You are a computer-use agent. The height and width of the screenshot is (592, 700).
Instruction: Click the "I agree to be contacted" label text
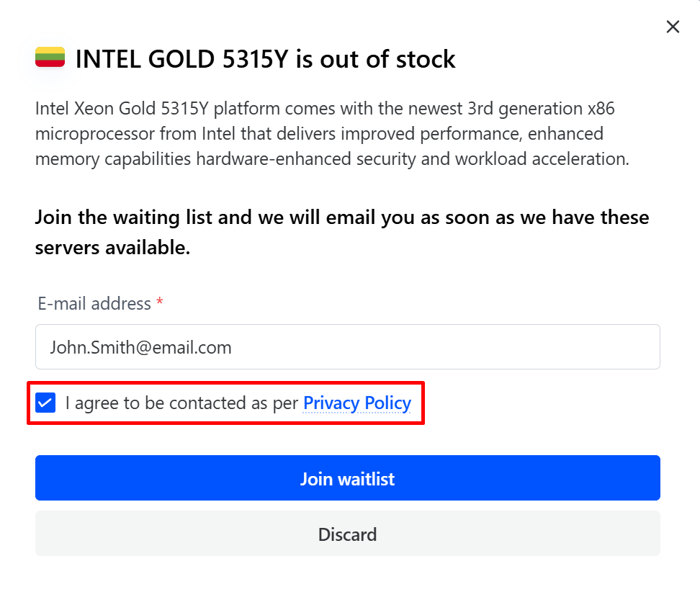pos(181,403)
